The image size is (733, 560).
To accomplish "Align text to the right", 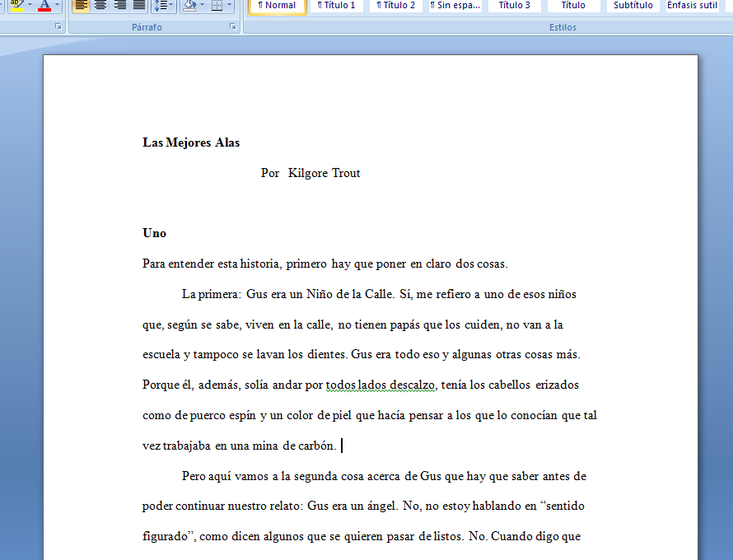I will click(120, 6).
